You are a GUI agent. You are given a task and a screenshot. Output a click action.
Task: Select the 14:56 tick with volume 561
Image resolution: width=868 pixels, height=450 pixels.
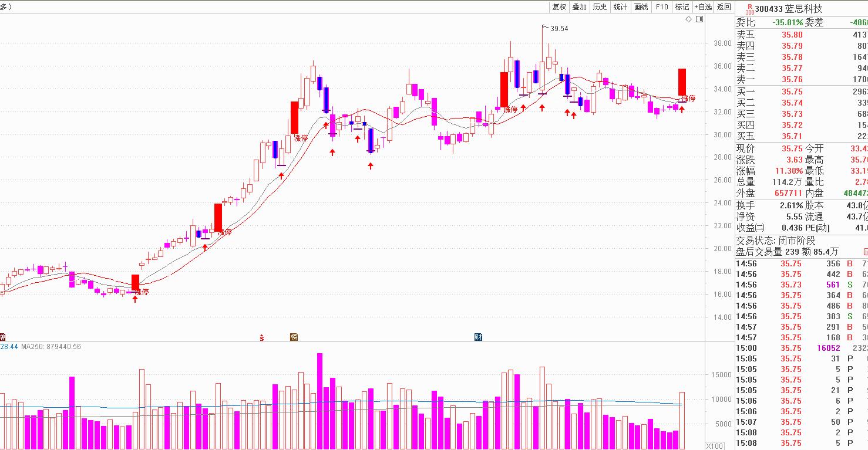click(x=802, y=285)
